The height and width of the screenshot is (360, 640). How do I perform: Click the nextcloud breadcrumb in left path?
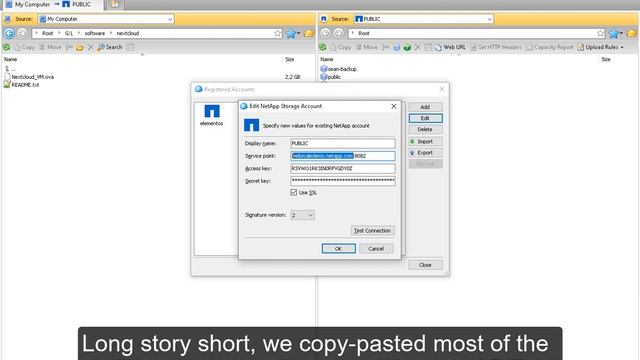(x=128, y=33)
